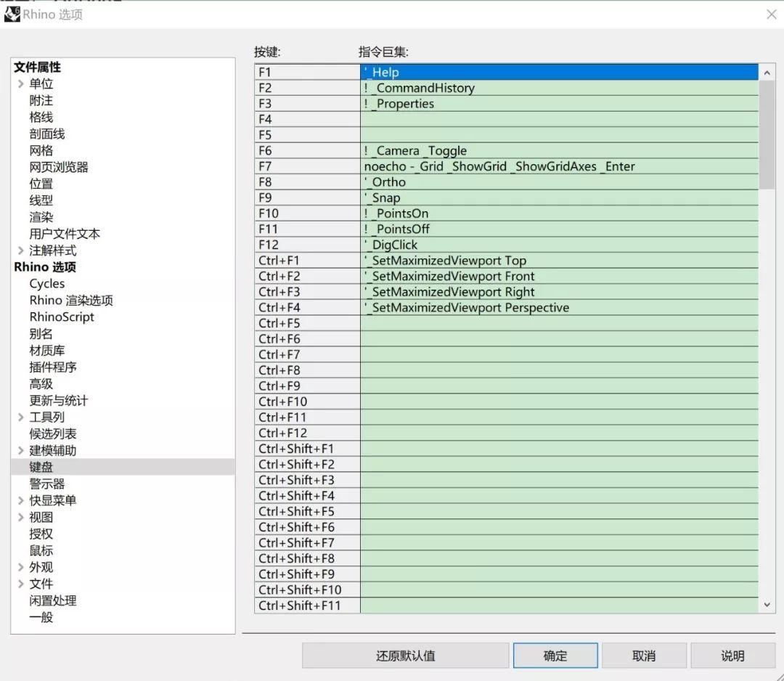Image resolution: width=784 pixels, height=681 pixels.
Task: Edit Ctrl+F3 SetMaximizedViewport Right macro
Action: coord(559,292)
